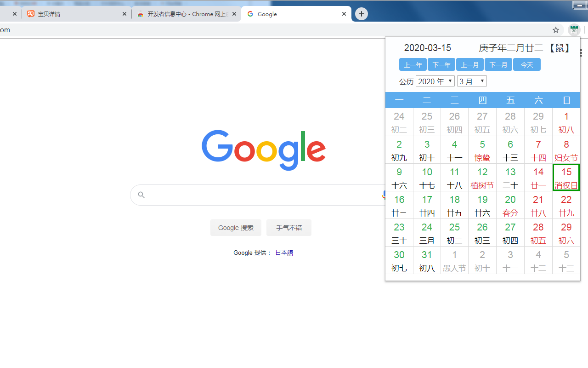The height and width of the screenshot is (368, 588).
Task: Select February 24 初二 date cell
Action: 399,122
